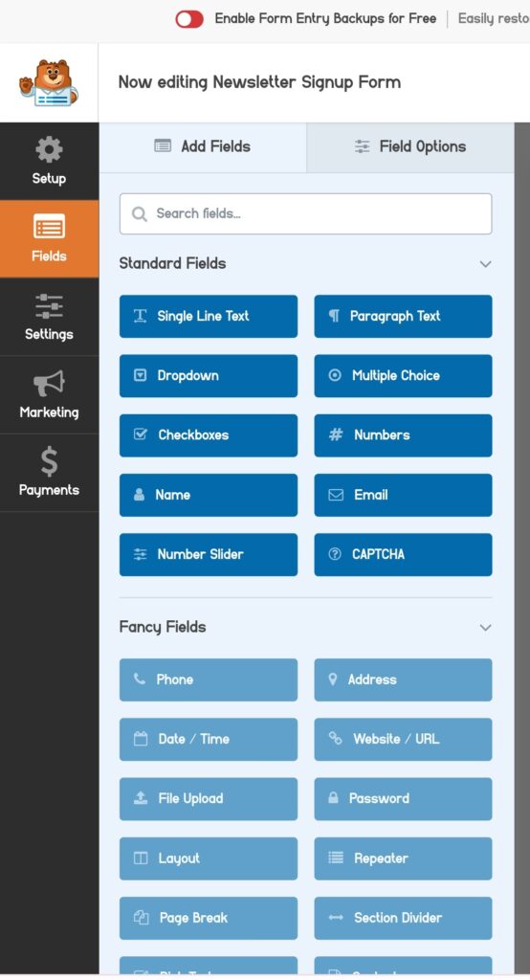Viewport: 530px width, 980px height.
Task: Add an Email field
Action: pyautogui.click(x=403, y=495)
